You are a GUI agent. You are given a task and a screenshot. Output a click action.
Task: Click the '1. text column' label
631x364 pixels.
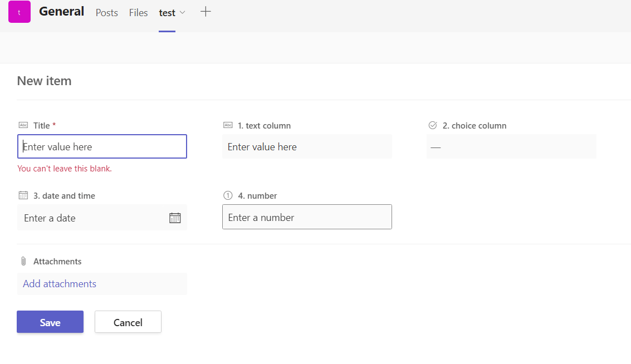[x=265, y=125]
